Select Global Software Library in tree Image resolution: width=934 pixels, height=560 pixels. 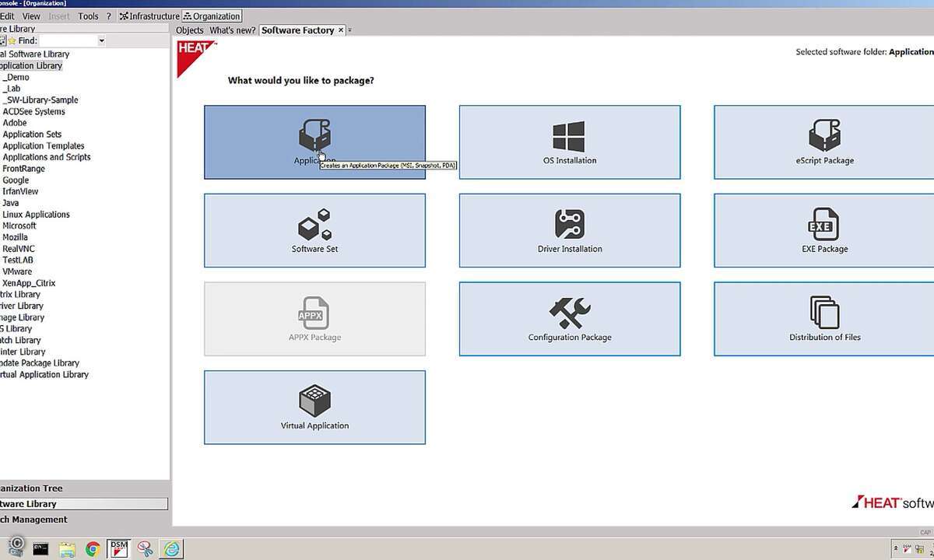pos(34,54)
